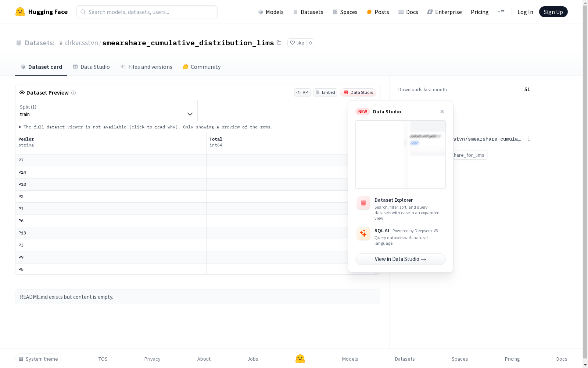
Task: Select the P9 row cell
Action: [x=111, y=257]
